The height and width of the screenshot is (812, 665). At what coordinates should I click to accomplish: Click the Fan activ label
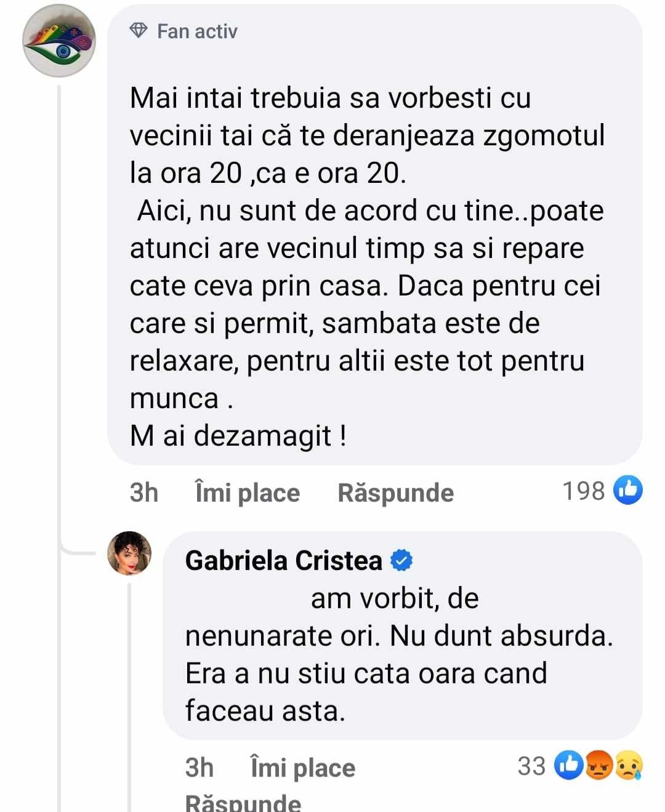[196, 31]
